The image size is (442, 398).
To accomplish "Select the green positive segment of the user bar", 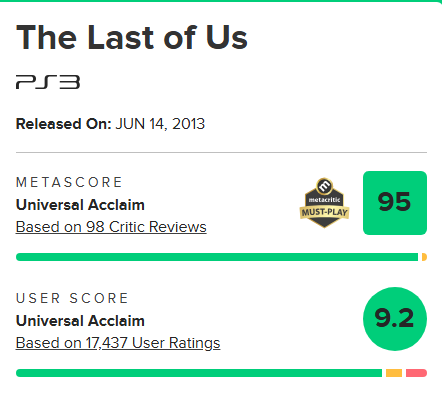I will 199,373.
